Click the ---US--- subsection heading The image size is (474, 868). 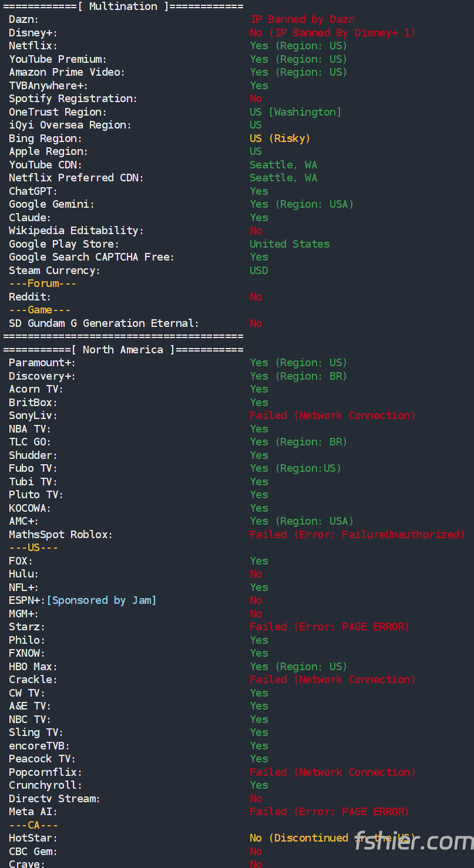(33, 548)
